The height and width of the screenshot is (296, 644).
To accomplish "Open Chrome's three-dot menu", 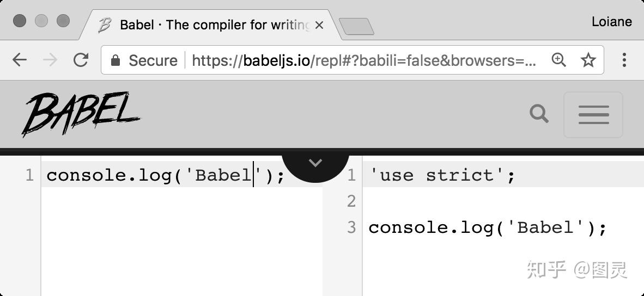I will tap(624, 60).
